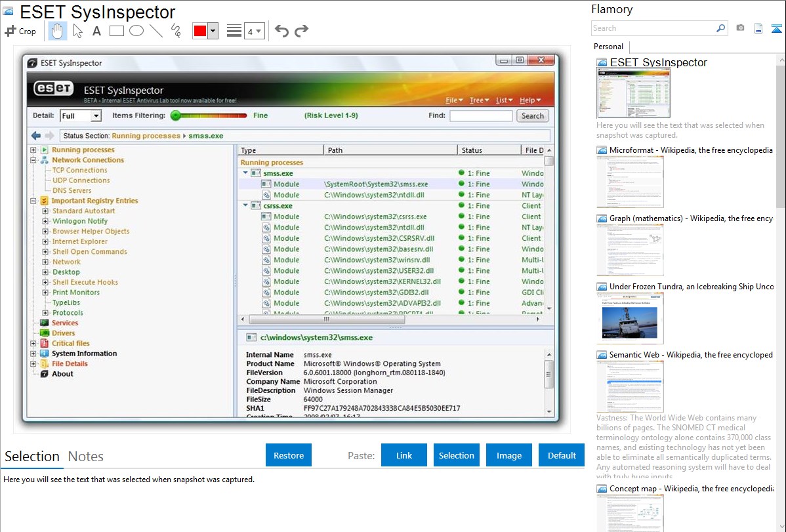Click the Flamory search field

pos(653,28)
